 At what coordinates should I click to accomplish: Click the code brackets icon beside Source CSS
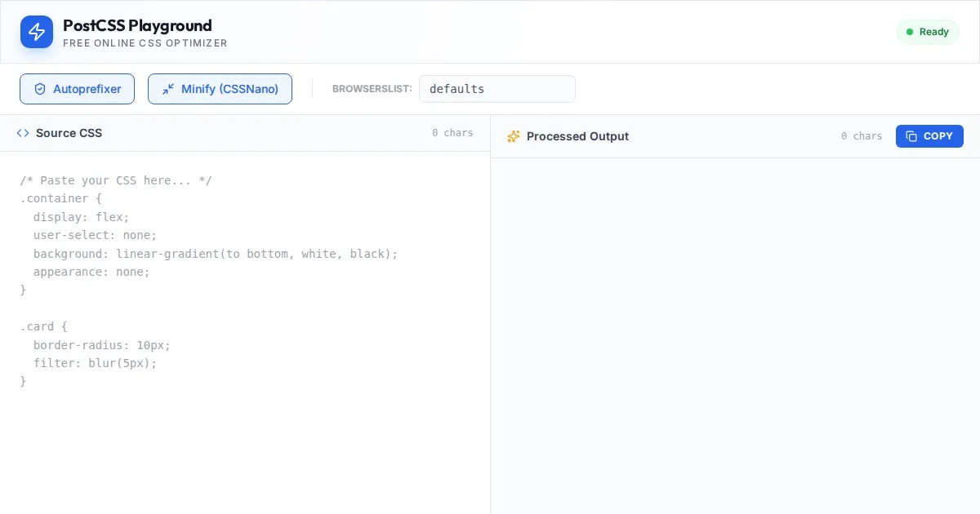[23, 133]
